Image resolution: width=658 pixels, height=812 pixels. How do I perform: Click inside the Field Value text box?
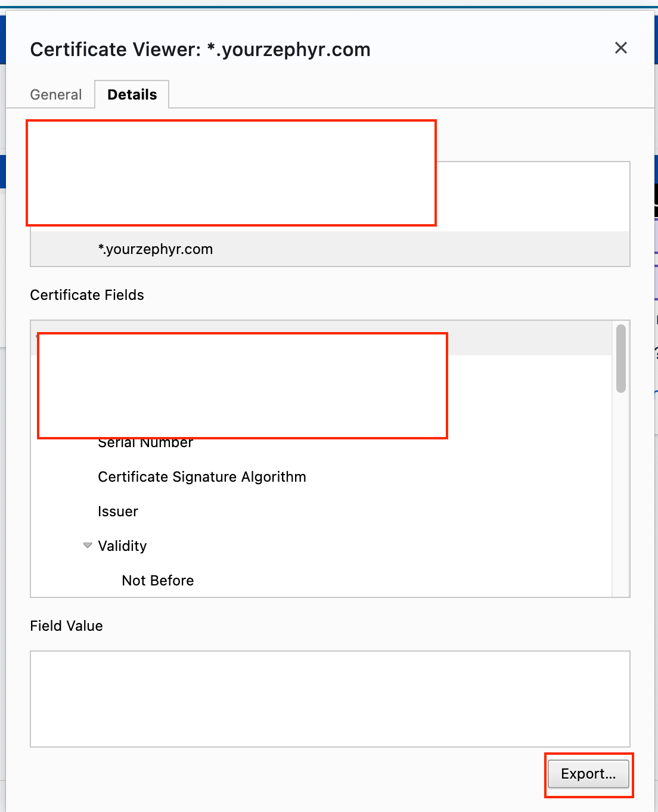coord(330,699)
